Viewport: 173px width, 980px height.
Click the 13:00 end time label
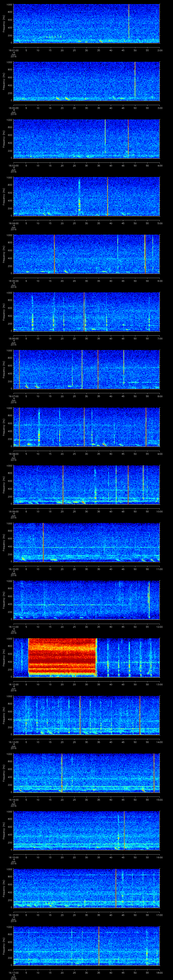point(159,684)
